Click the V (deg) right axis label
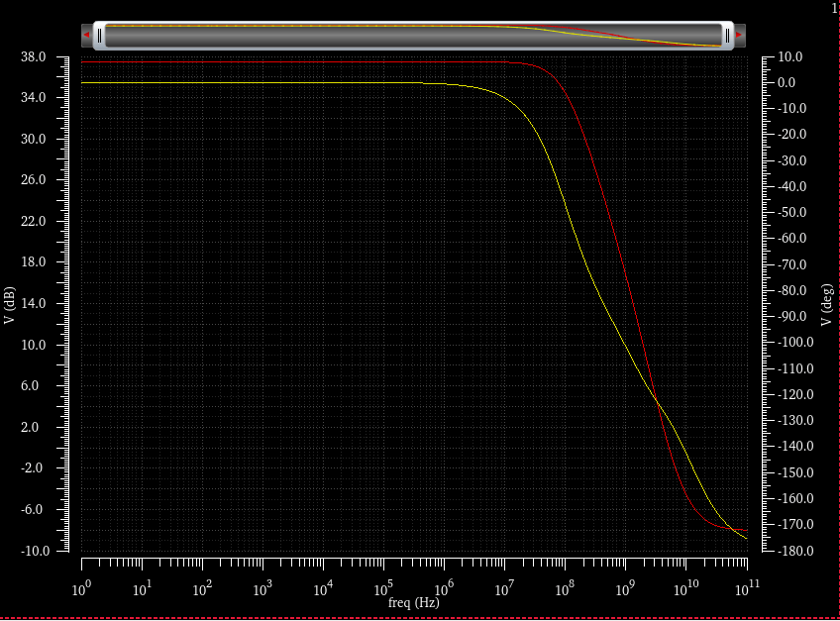840x621 pixels. 827,304
